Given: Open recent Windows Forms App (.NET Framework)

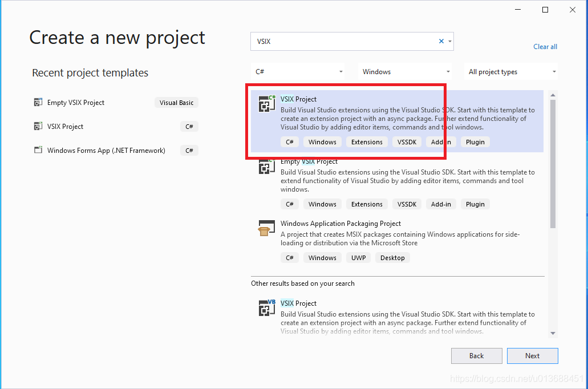Looking at the screenshot, I should (x=116, y=151).
